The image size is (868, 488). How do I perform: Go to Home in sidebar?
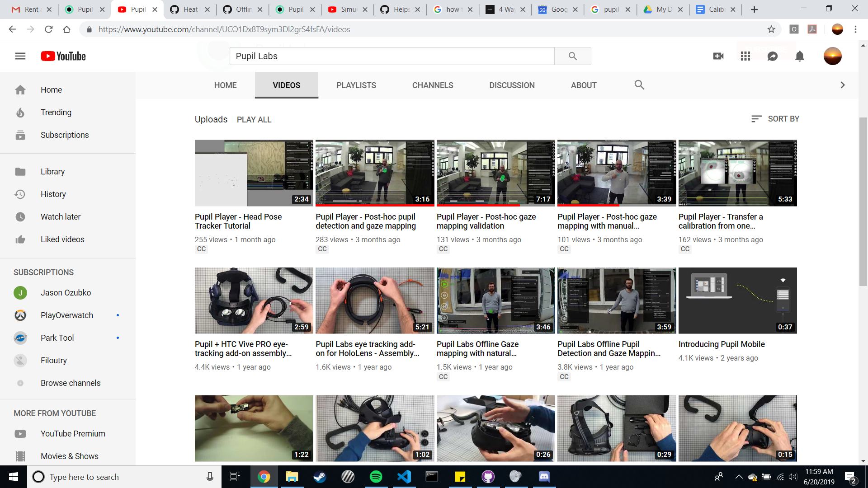point(68,90)
